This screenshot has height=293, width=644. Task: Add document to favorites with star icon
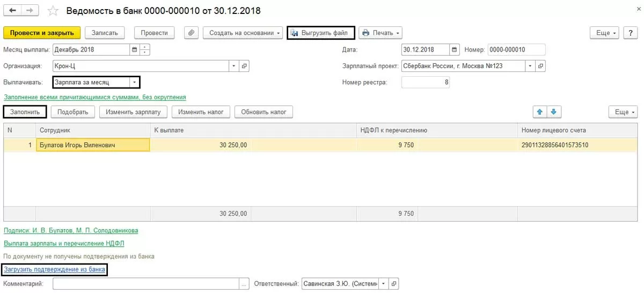click(53, 11)
